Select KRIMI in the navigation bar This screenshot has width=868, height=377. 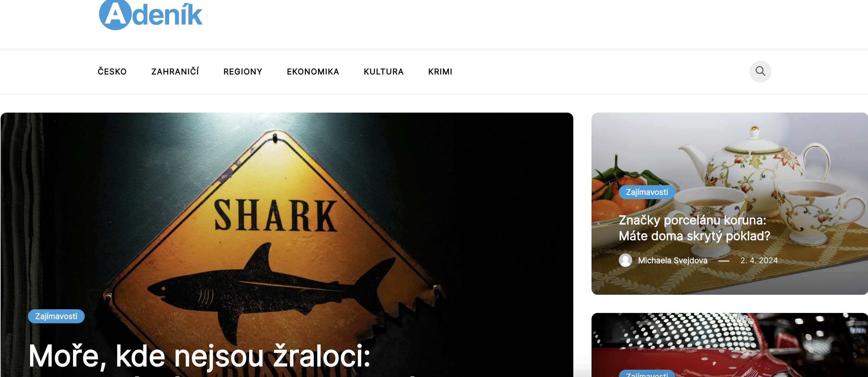coord(440,72)
